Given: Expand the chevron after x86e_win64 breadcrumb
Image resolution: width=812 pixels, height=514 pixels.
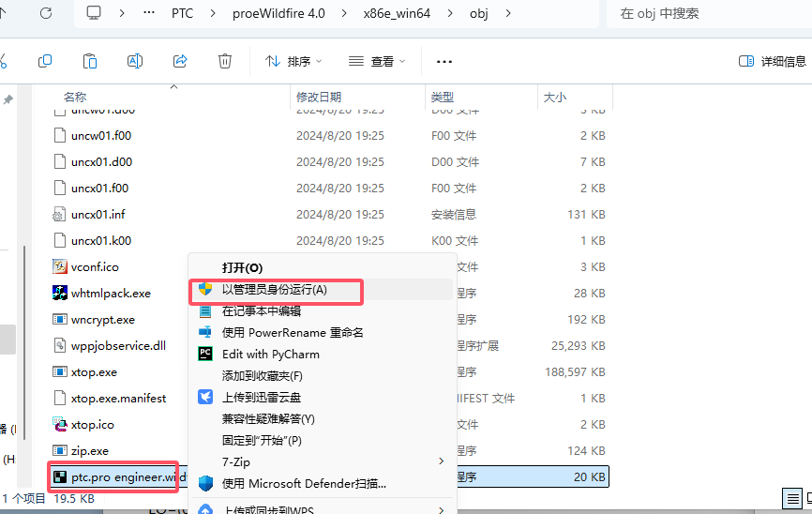Looking at the screenshot, I should (450, 13).
